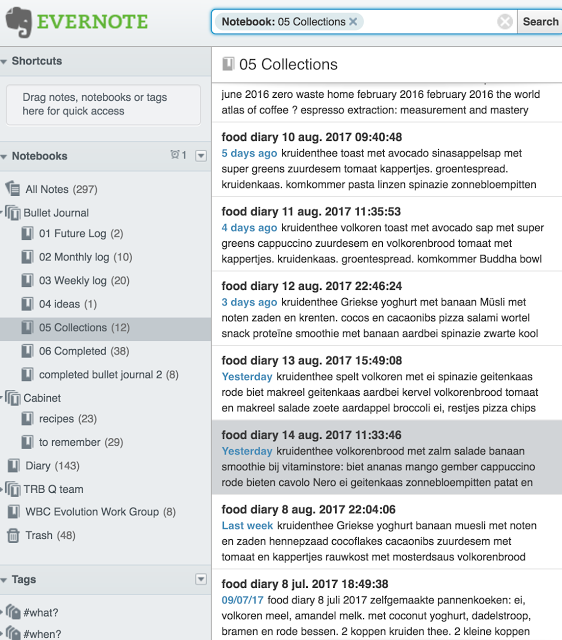Image resolution: width=562 pixels, height=640 pixels.
Task: Click the shortcuts drop area box
Action: pyautogui.click(x=103, y=104)
